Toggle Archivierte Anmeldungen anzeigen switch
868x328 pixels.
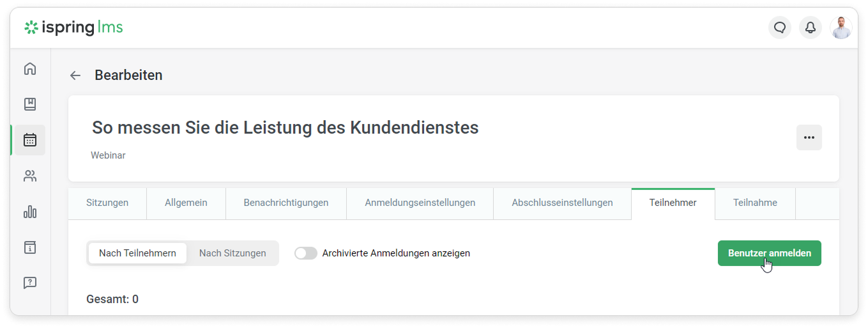[x=306, y=253]
